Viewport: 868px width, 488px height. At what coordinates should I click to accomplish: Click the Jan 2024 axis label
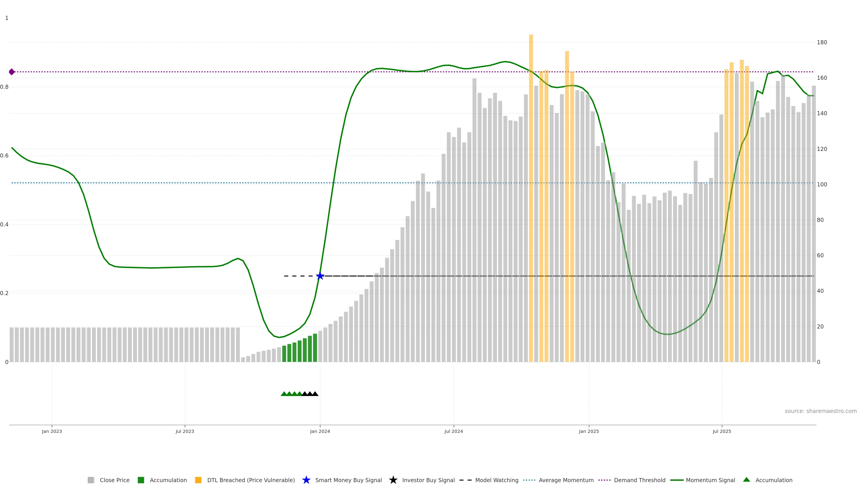(320, 431)
